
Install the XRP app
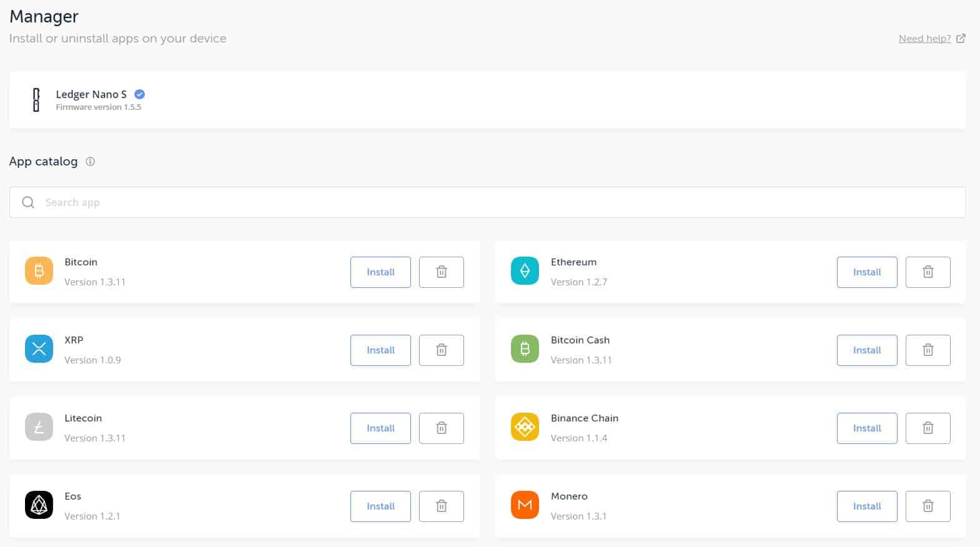point(380,350)
